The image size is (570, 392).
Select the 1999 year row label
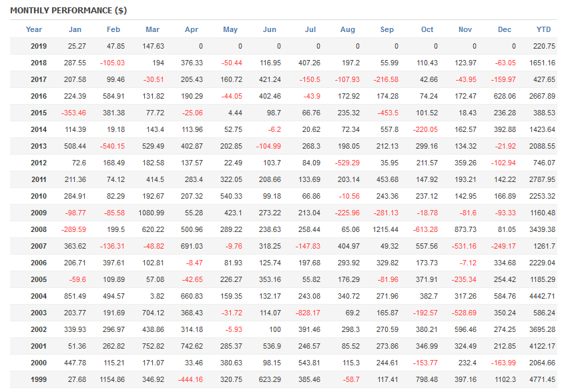[39, 379]
